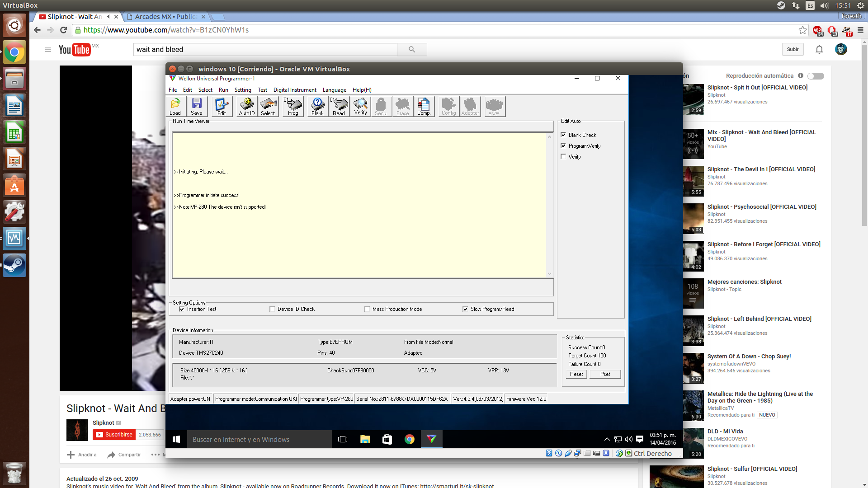Screen dimensions: 868x488
Task: Run the Blank check toolbar icon
Action: click(318, 107)
